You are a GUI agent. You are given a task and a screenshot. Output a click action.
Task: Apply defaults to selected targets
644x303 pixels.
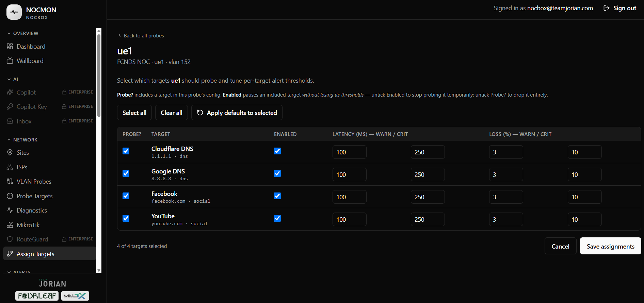coord(237,113)
